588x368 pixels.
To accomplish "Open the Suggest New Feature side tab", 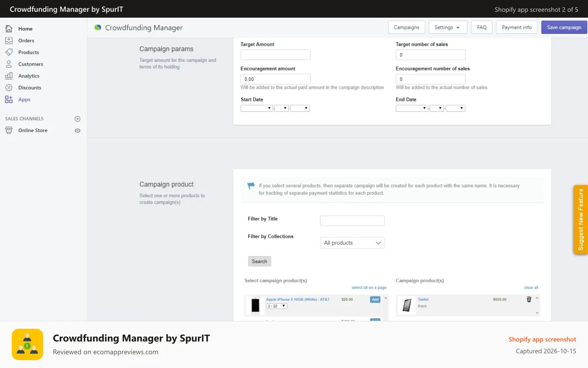I will pos(581,220).
